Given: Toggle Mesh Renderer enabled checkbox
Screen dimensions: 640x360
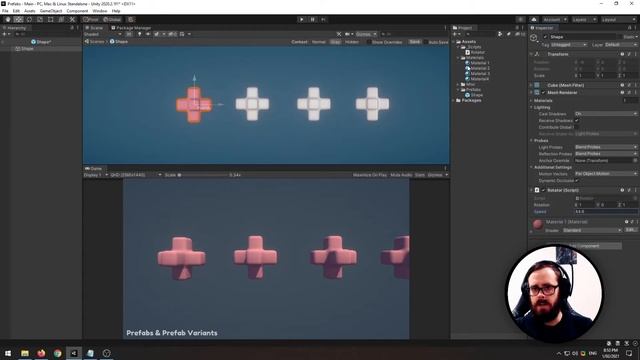Looking at the screenshot, I should pos(543,93).
